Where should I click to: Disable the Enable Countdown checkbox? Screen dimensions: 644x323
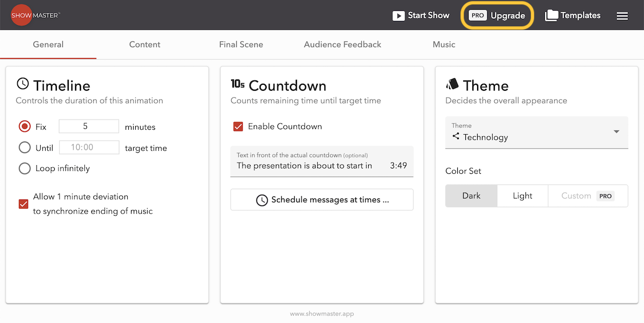[x=238, y=127]
